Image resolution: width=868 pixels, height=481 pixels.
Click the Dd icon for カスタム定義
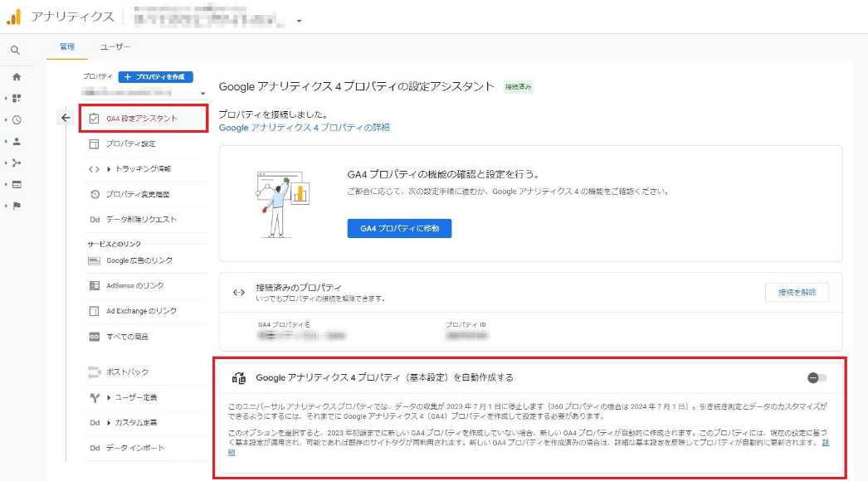click(x=95, y=423)
